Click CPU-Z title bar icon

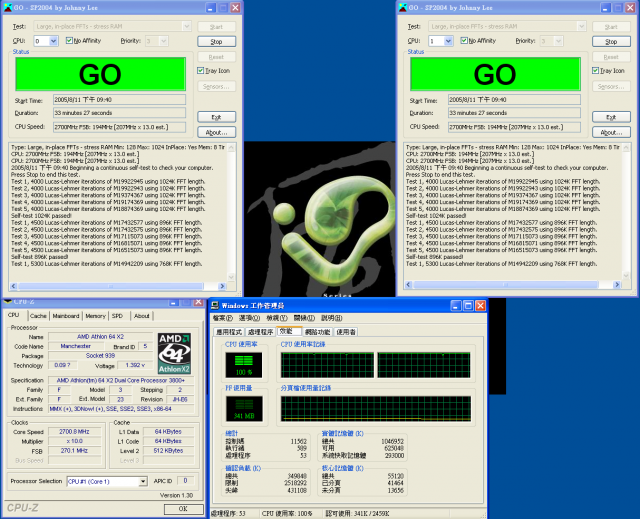pyautogui.click(x=7, y=302)
